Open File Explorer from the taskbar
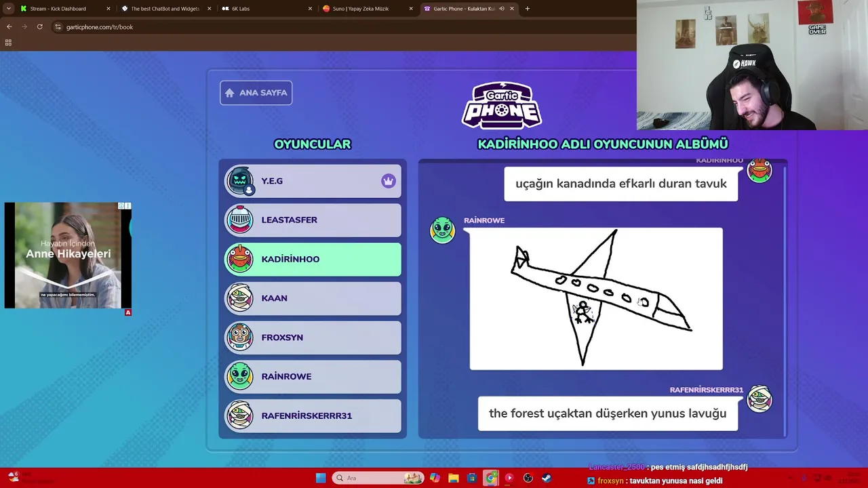Viewport: 868px width, 488px height. pos(454,478)
